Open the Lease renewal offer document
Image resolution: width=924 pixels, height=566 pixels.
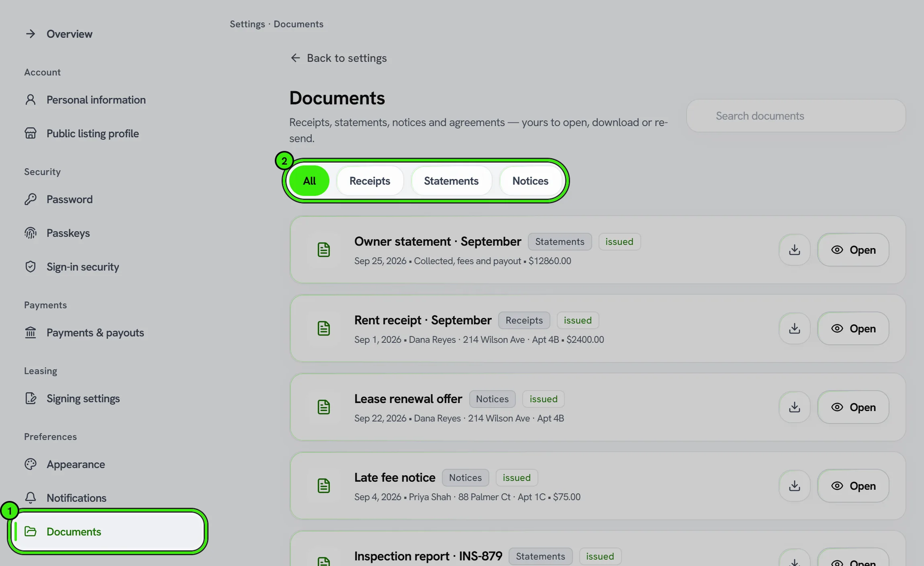pos(853,407)
